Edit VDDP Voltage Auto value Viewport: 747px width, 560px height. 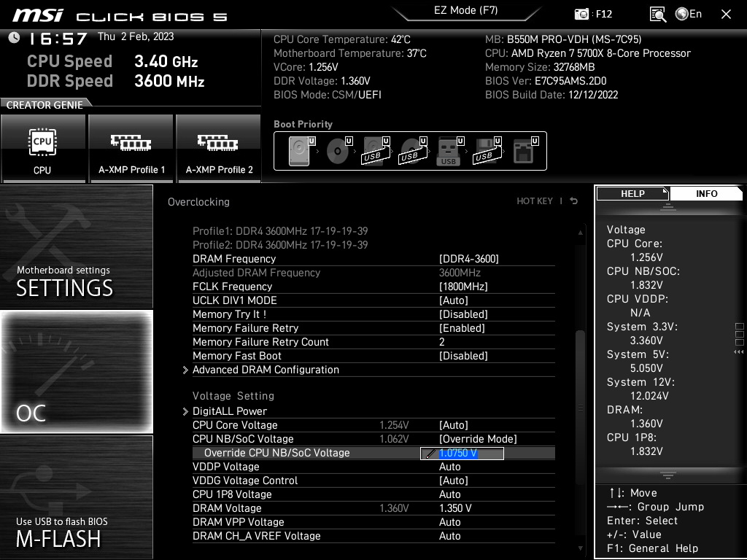pyautogui.click(x=449, y=467)
